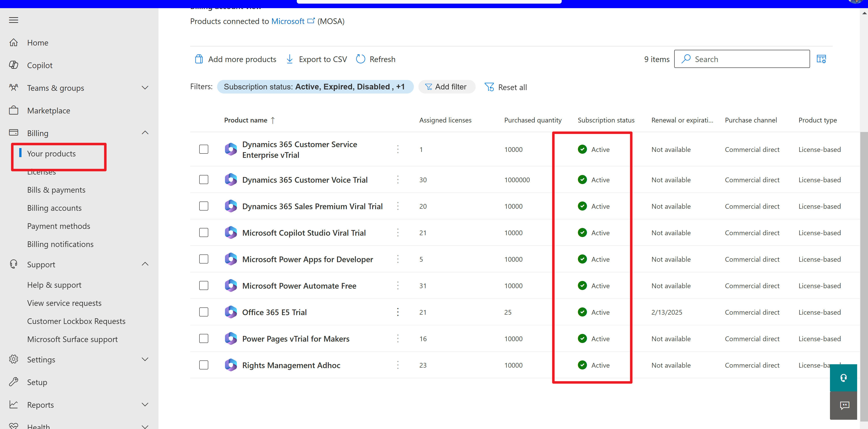This screenshot has width=868, height=429.
Task: Click the Subscription status filter pill
Action: tap(315, 87)
